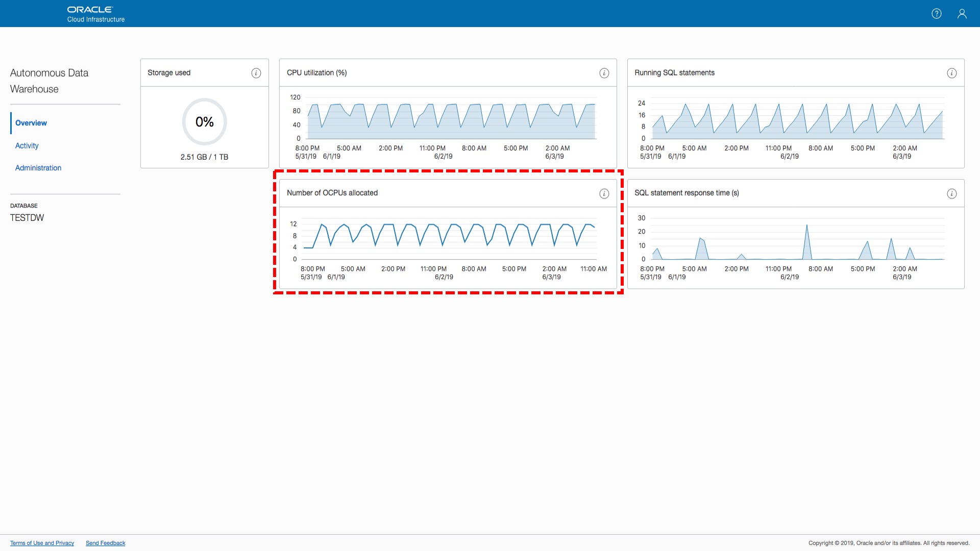Open the Activity section

(x=27, y=145)
